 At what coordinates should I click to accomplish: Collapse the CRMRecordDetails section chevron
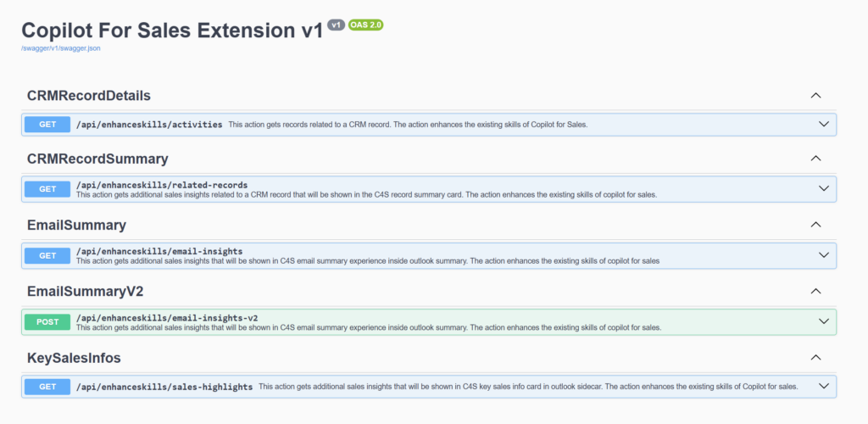(815, 95)
